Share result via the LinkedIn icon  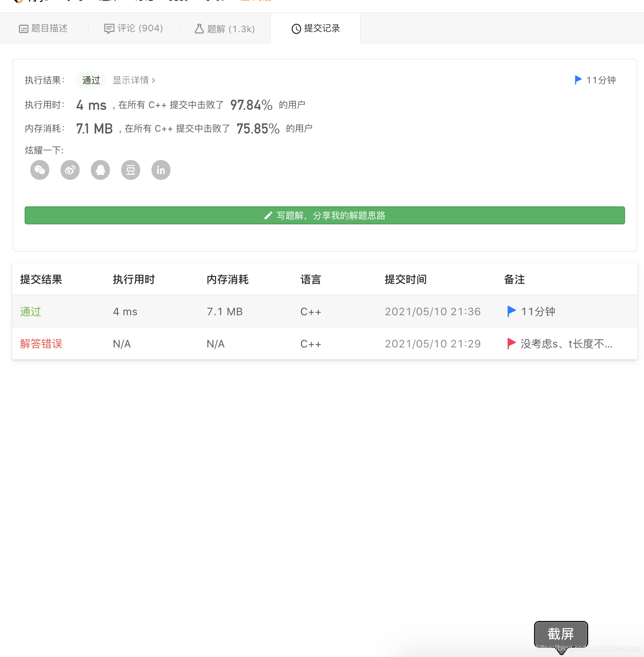click(x=161, y=170)
